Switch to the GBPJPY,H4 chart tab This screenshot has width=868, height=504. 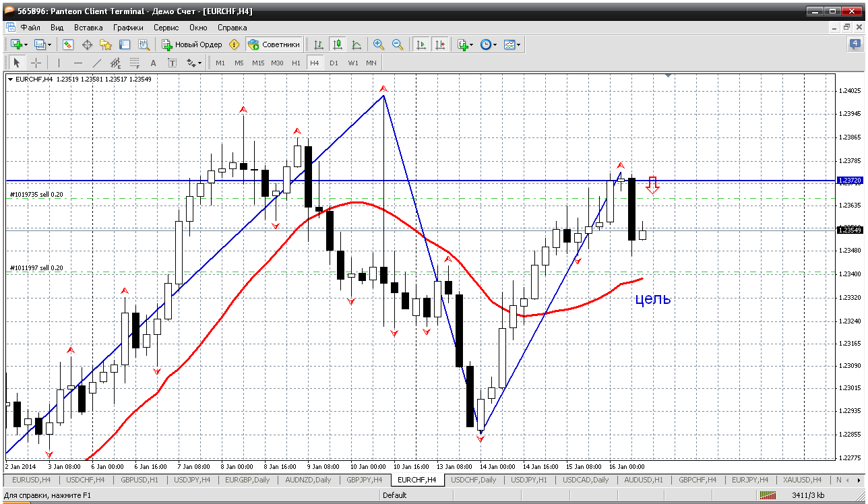365,480
